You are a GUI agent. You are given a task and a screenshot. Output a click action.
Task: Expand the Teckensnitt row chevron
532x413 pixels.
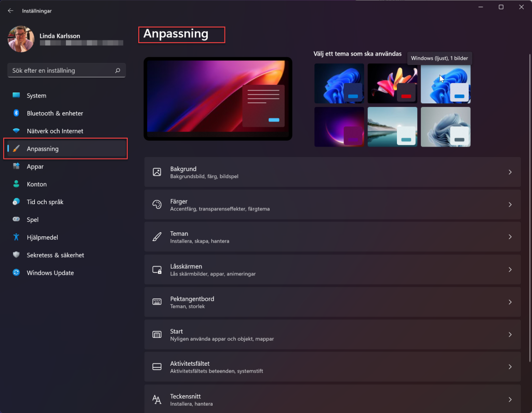[x=510, y=400]
